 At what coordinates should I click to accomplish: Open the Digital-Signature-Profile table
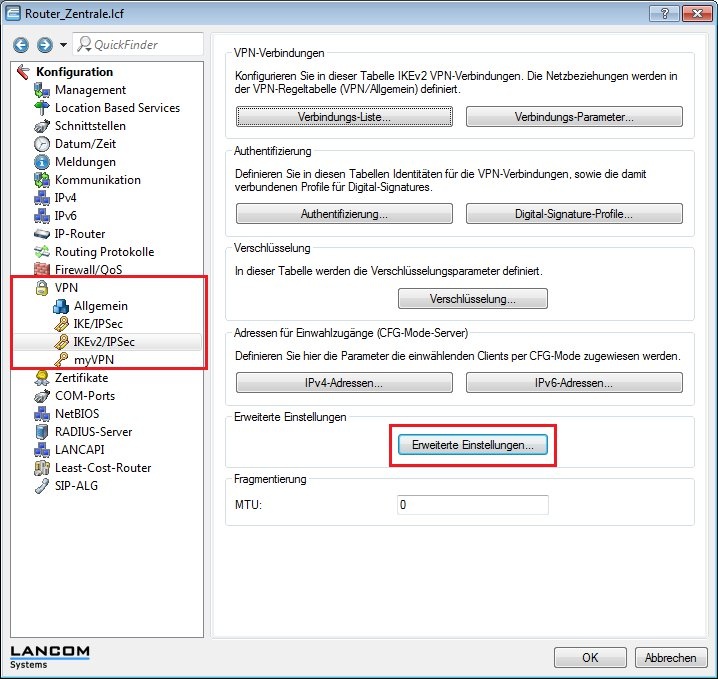click(574, 214)
